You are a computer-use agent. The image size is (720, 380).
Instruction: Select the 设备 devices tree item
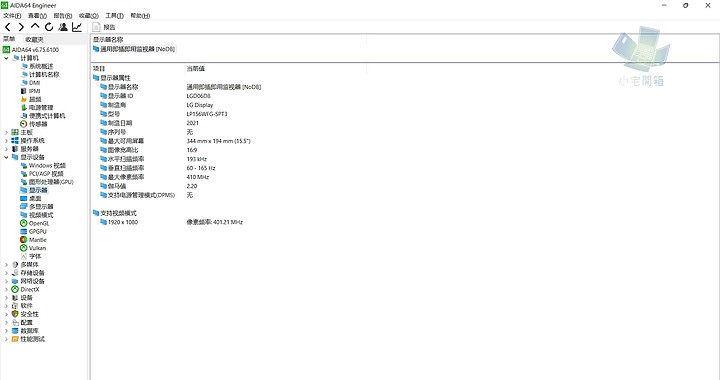click(x=26, y=297)
